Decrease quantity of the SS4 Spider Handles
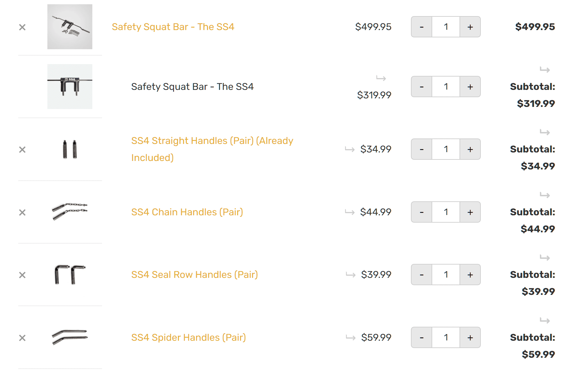The image size is (588, 379). tap(422, 337)
